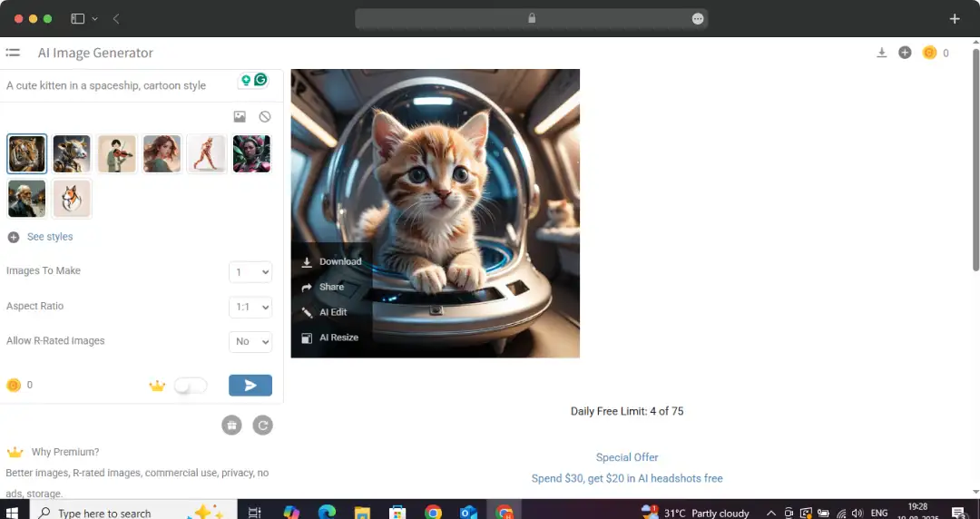Click AI Resize on the image overlay
The image size is (980, 519).
point(332,337)
